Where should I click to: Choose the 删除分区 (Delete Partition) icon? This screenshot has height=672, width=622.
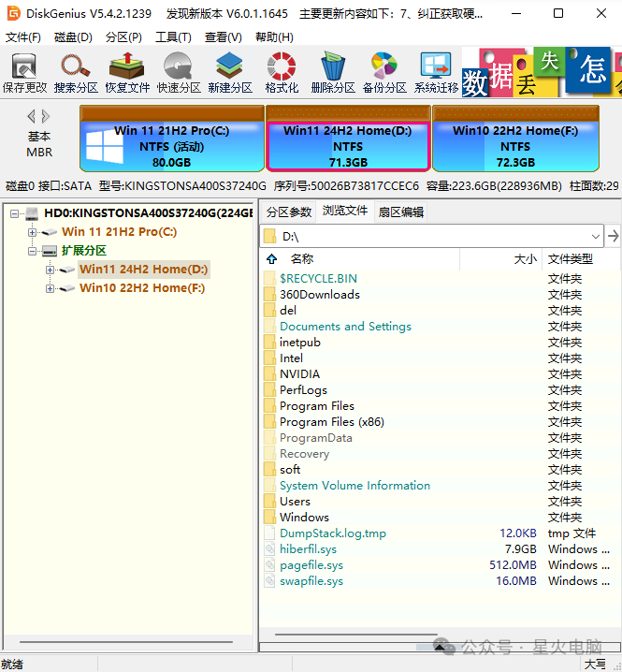coord(332,72)
